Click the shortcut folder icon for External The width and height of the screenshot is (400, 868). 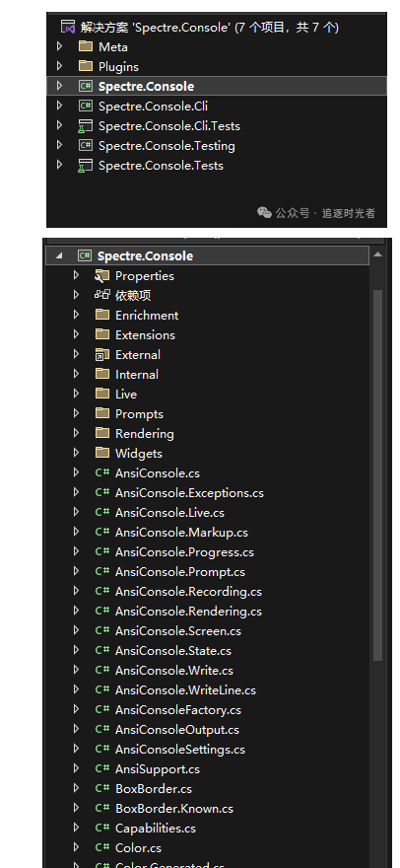(x=101, y=354)
